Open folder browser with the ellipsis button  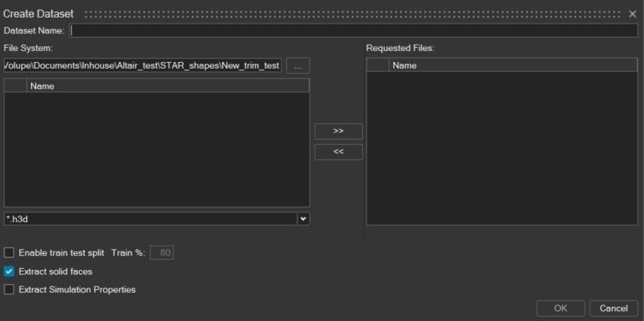click(x=298, y=65)
